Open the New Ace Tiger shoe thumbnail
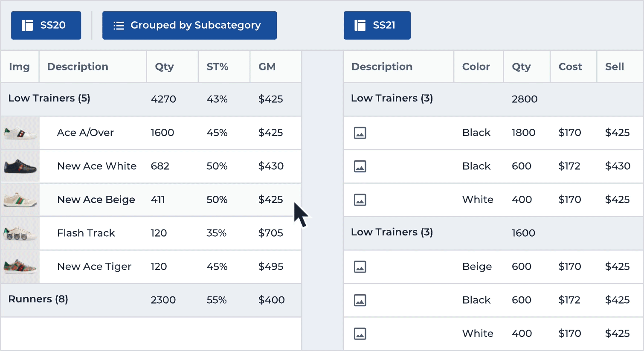644x351 pixels. 20,267
